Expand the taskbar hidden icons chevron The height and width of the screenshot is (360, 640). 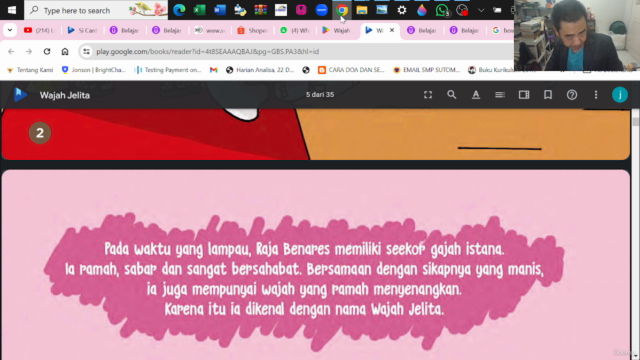(x=481, y=10)
